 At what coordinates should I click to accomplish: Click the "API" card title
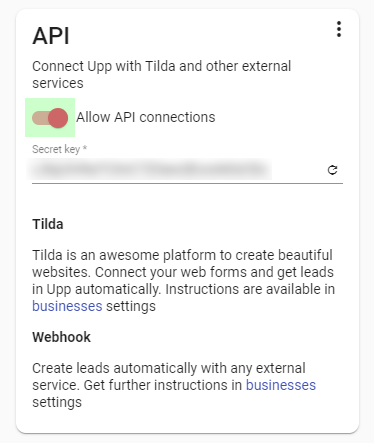(51, 36)
